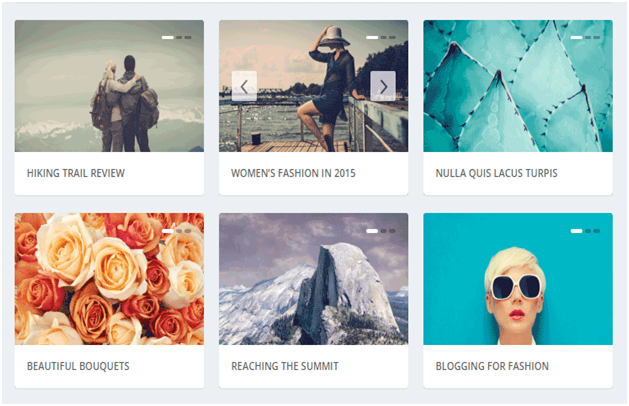Click the snowy mountain summit photo

(314, 279)
